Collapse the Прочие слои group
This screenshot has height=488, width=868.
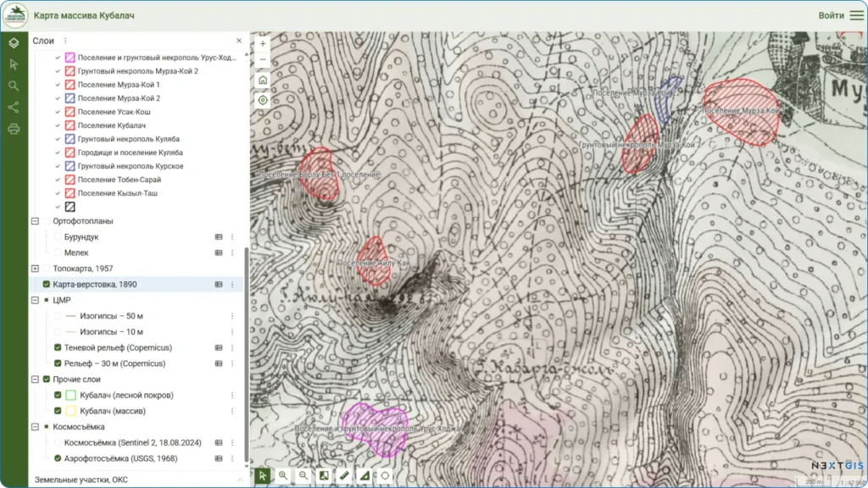coord(35,379)
